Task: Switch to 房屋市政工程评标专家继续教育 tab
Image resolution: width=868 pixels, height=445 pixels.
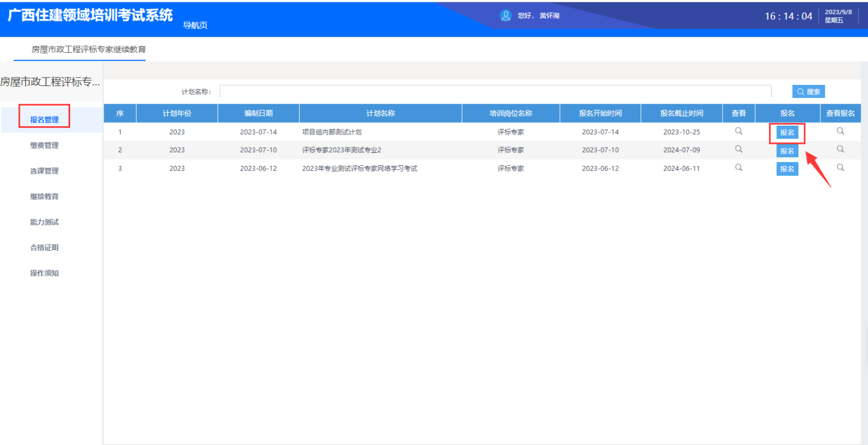Action: [x=88, y=49]
